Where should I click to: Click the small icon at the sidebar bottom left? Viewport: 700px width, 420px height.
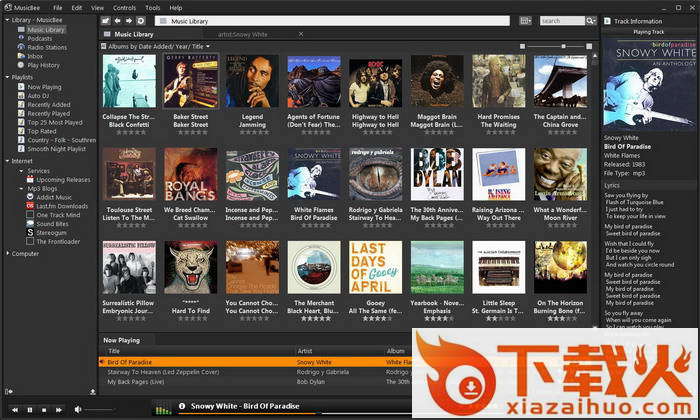(8, 391)
